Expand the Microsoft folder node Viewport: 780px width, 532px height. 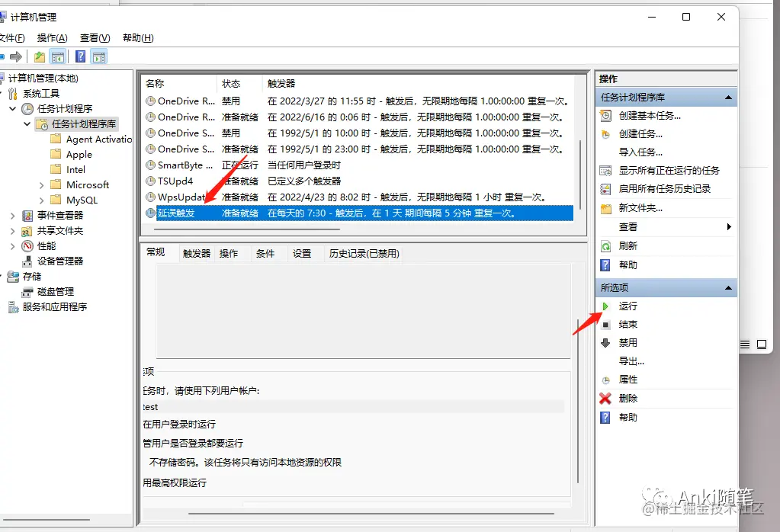42,185
